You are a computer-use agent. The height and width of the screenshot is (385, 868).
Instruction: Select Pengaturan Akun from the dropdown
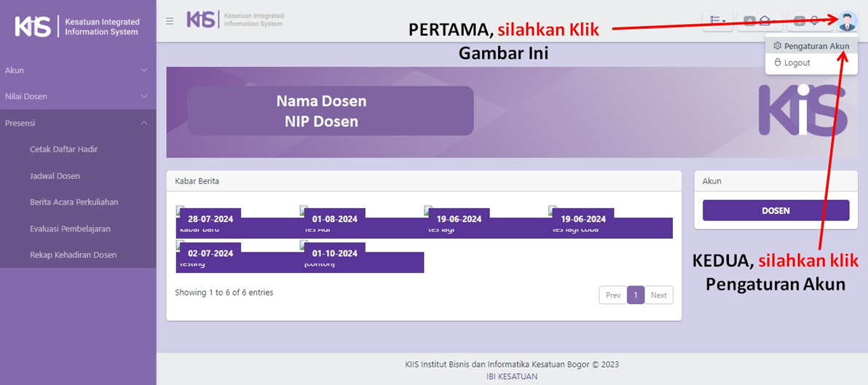click(811, 46)
